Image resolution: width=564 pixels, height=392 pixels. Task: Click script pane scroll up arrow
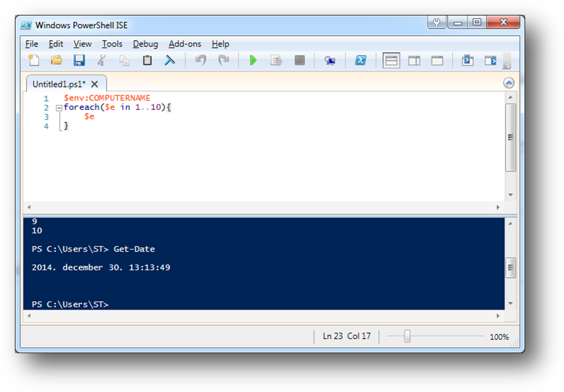click(x=510, y=97)
